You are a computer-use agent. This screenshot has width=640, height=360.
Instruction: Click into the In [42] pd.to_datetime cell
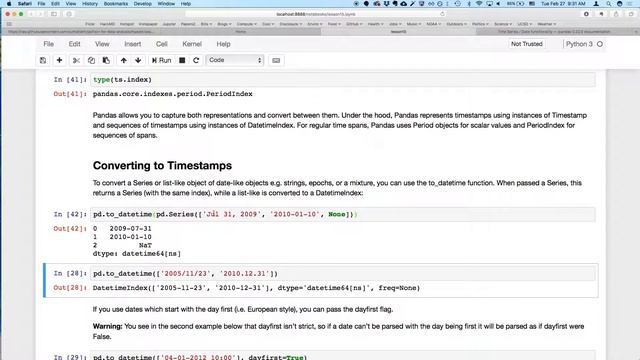(342, 214)
